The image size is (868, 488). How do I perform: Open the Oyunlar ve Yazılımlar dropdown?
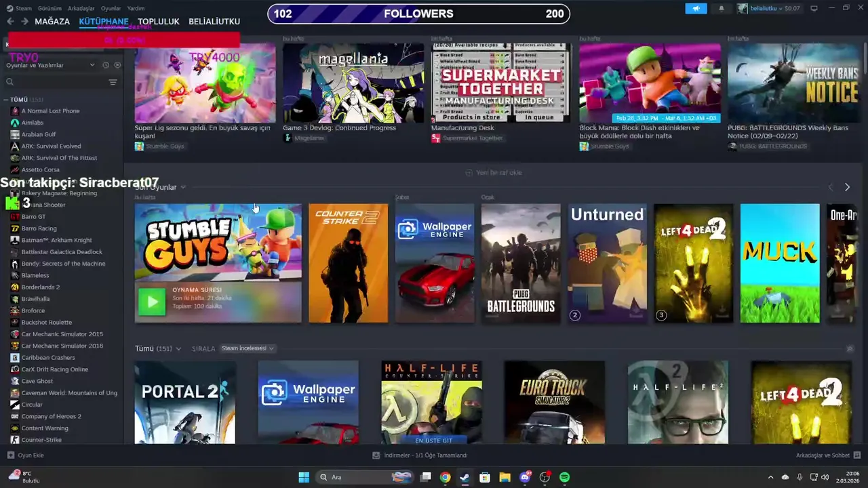tap(51, 65)
